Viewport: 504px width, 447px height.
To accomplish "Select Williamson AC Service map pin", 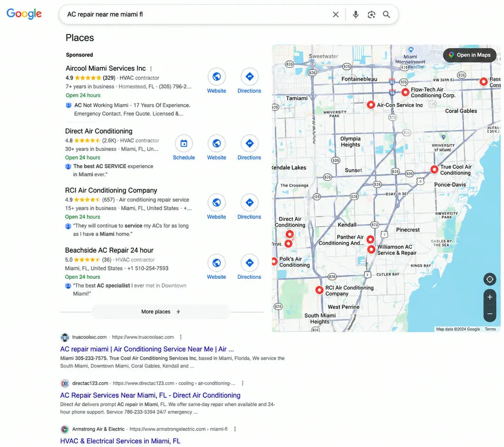I will (x=371, y=249).
